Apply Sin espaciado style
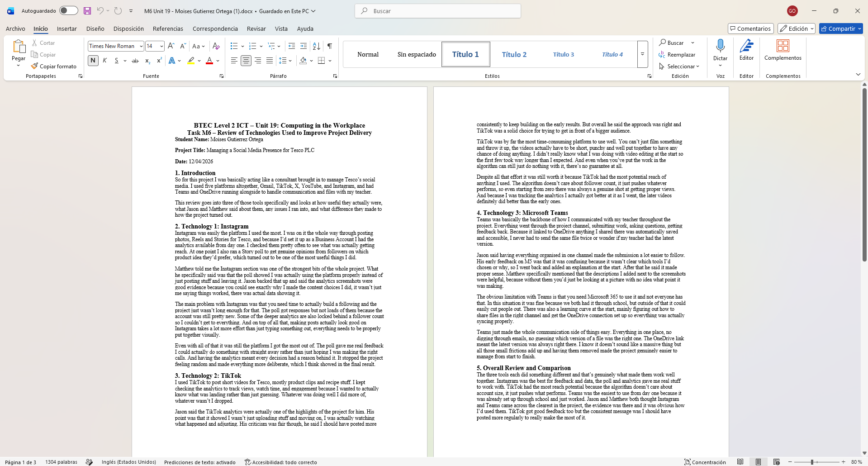 (x=417, y=54)
